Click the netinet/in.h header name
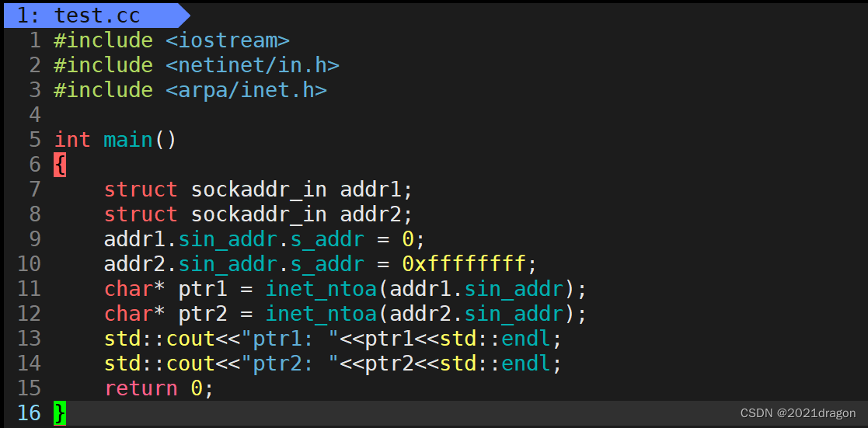The width and height of the screenshot is (868, 428). click(x=253, y=65)
